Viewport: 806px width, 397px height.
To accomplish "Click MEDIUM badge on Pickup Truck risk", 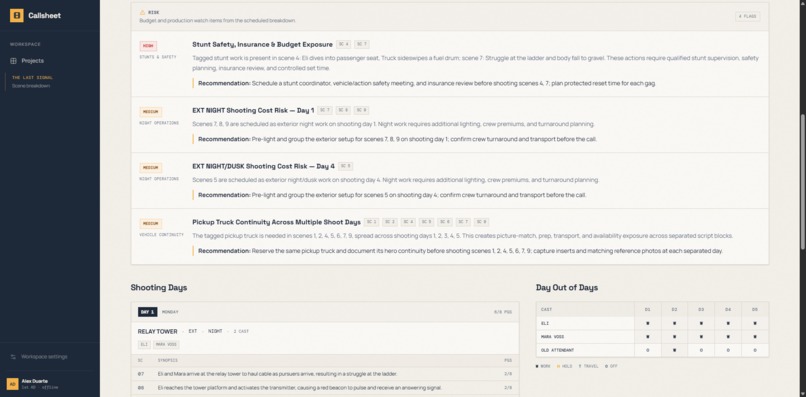I will point(151,224).
